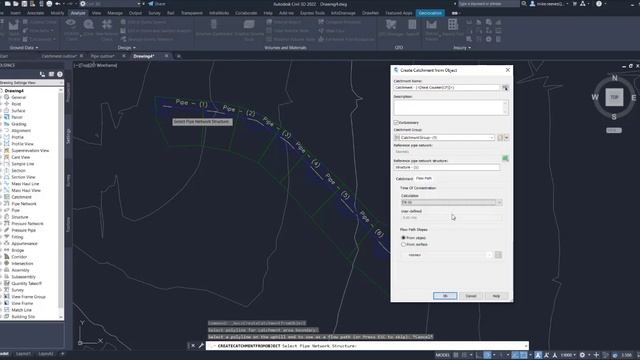This screenshot has width=640, height=360.
Task: Pick reference structure from drawing icon
Action: [x=505, y=158]
